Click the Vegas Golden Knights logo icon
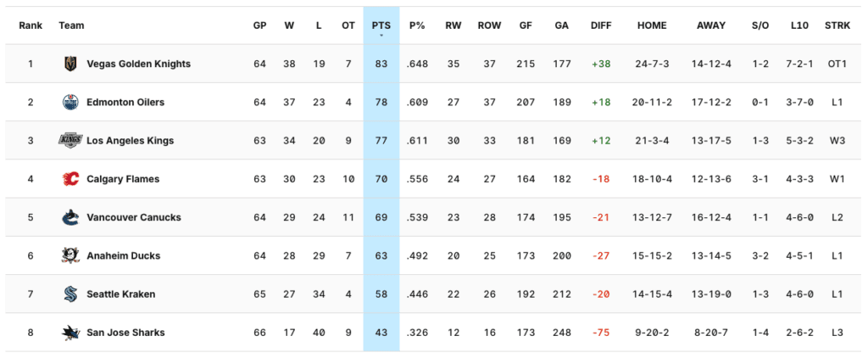This screenshot has width=868, height=364. click(x=70, y=64)
